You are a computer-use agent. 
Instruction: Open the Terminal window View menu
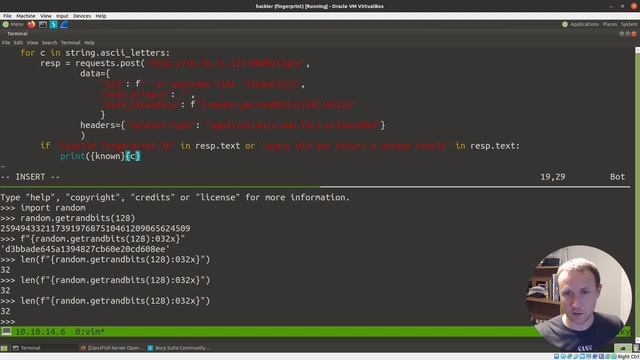[x=32, y=42]
